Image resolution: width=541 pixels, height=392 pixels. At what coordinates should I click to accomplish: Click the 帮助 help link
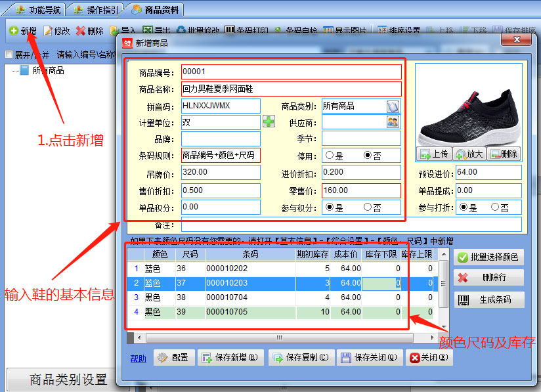pyautogui.click(x=138, y=359)
